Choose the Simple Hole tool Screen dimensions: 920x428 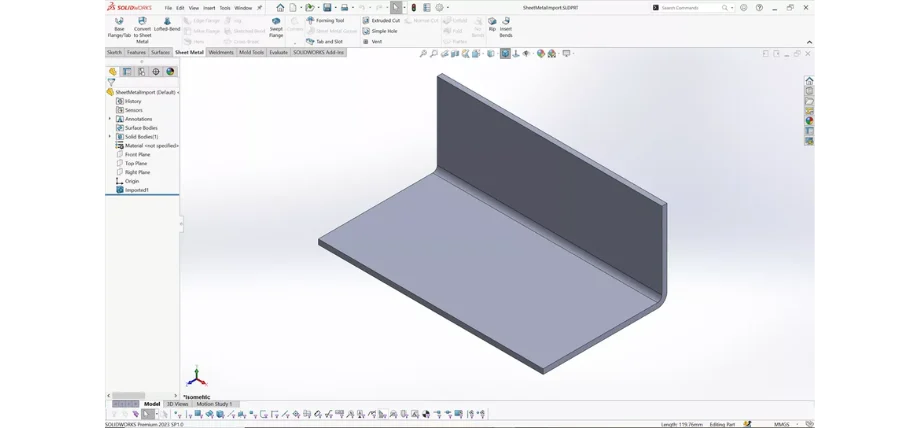380,31
